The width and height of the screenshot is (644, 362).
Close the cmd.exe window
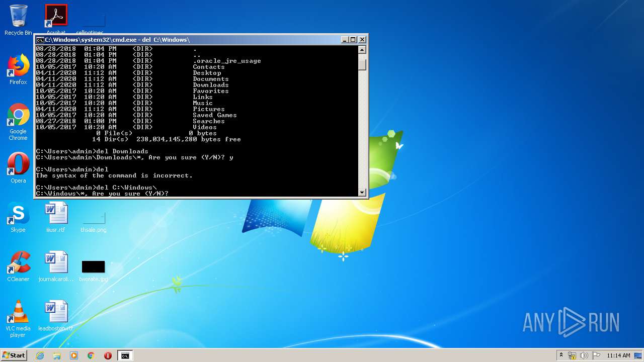pyautogui.click(x=362, y=40)
